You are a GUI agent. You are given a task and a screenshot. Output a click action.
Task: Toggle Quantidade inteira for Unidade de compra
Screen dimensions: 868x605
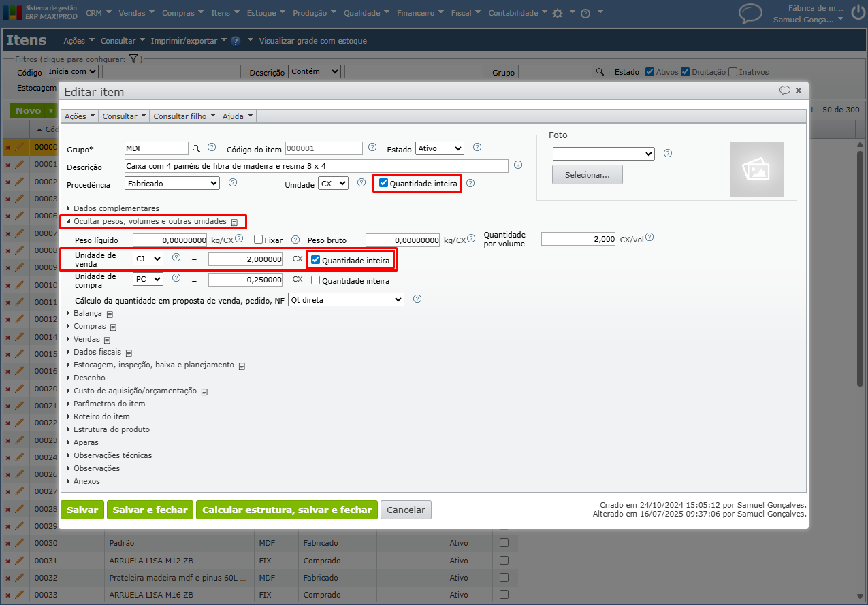coord(316,280)
